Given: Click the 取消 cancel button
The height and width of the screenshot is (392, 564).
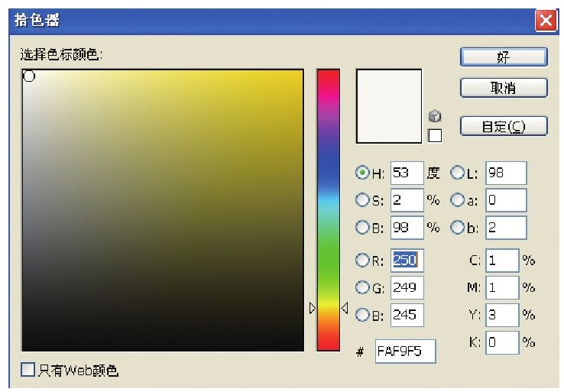Looking at the screenshot, I should click(504, 87).
